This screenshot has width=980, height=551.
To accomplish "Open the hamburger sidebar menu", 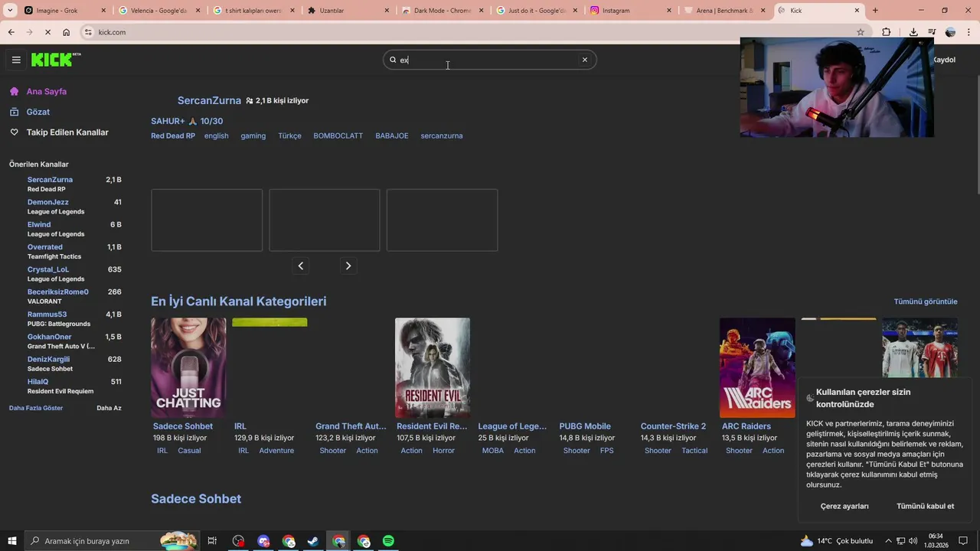I will point(16,60).
